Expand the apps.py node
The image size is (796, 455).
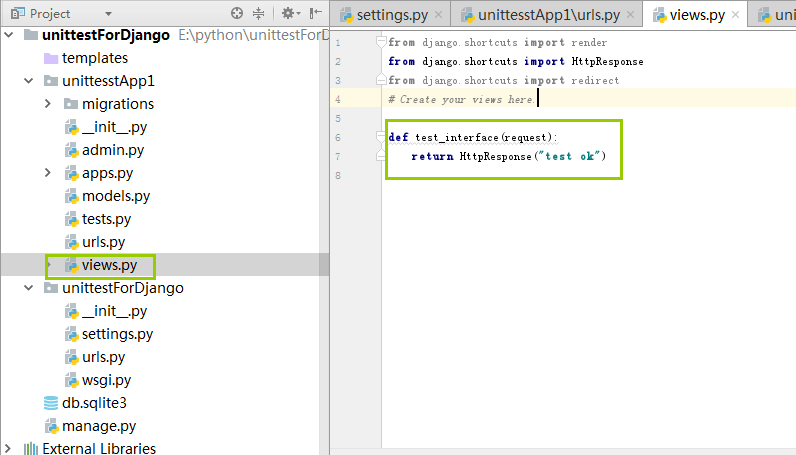click(x=48, y=173)
